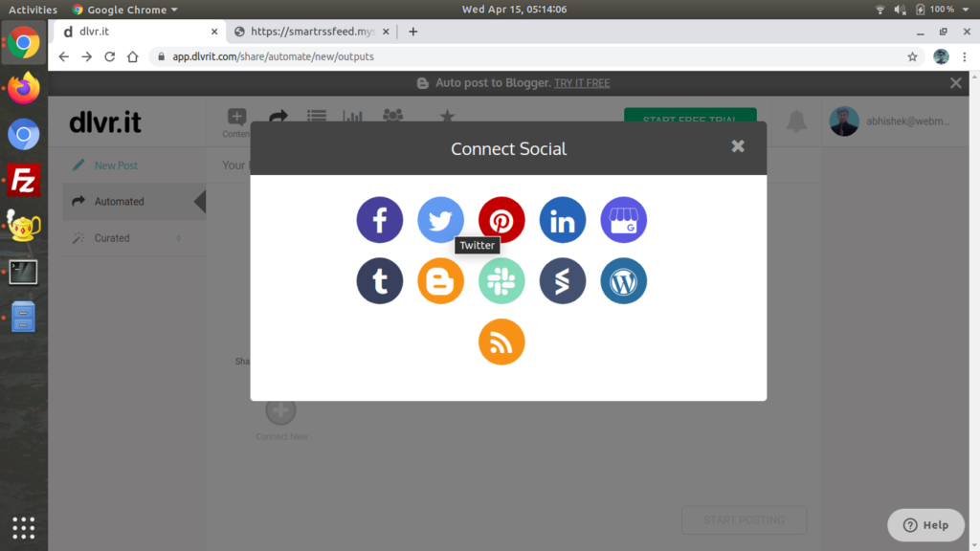980x551 pixels.
Task: Open the Chrome profile avatar
Action: pyautogui.click(x=942, y=56)
